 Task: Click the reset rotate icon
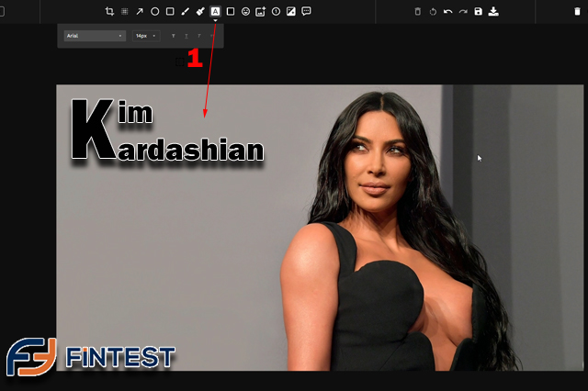(433, 12)
